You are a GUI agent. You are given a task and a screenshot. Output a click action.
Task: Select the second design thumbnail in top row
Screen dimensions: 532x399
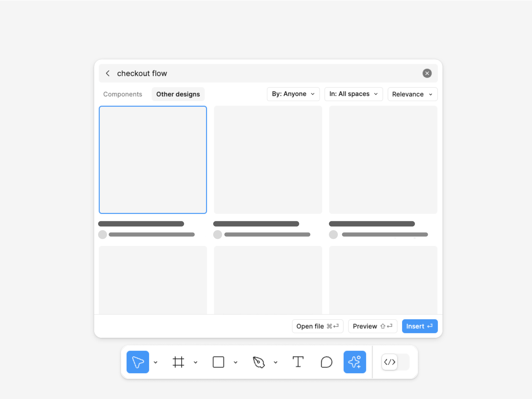268,160
